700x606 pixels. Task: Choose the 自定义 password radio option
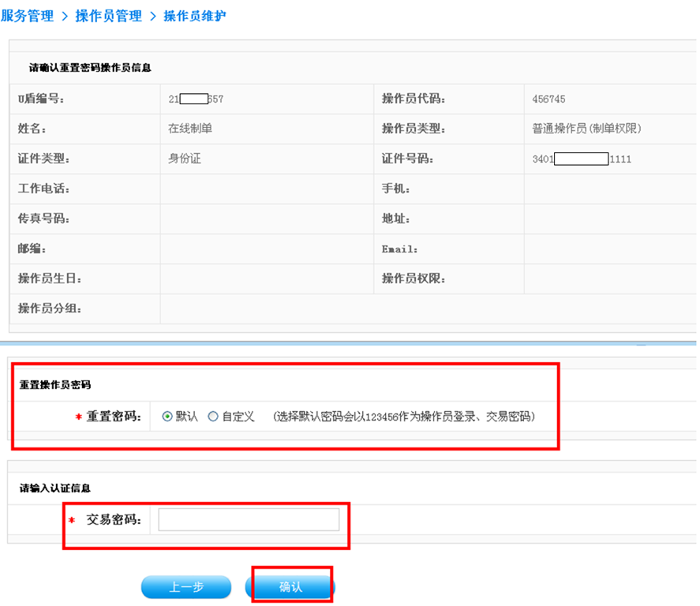213,417
